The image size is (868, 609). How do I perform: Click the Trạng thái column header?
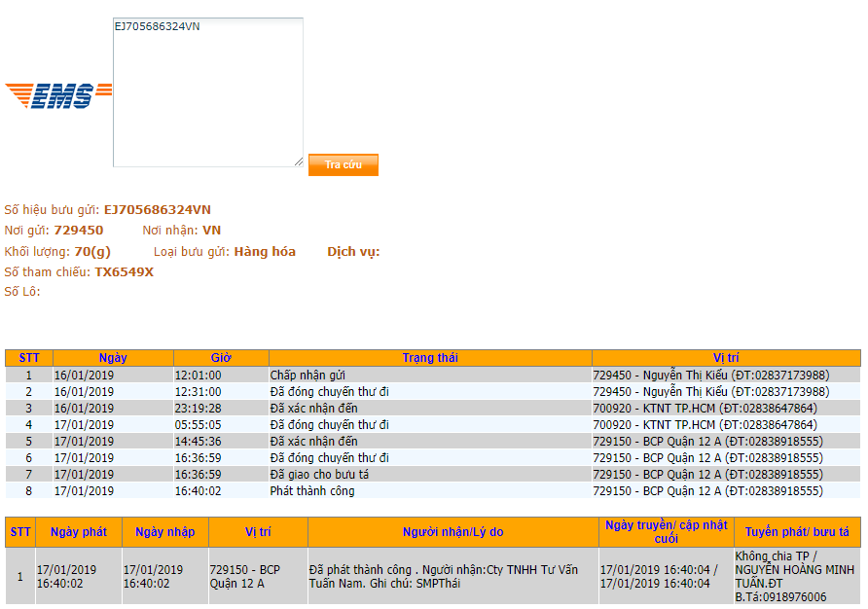coord(430,358)
